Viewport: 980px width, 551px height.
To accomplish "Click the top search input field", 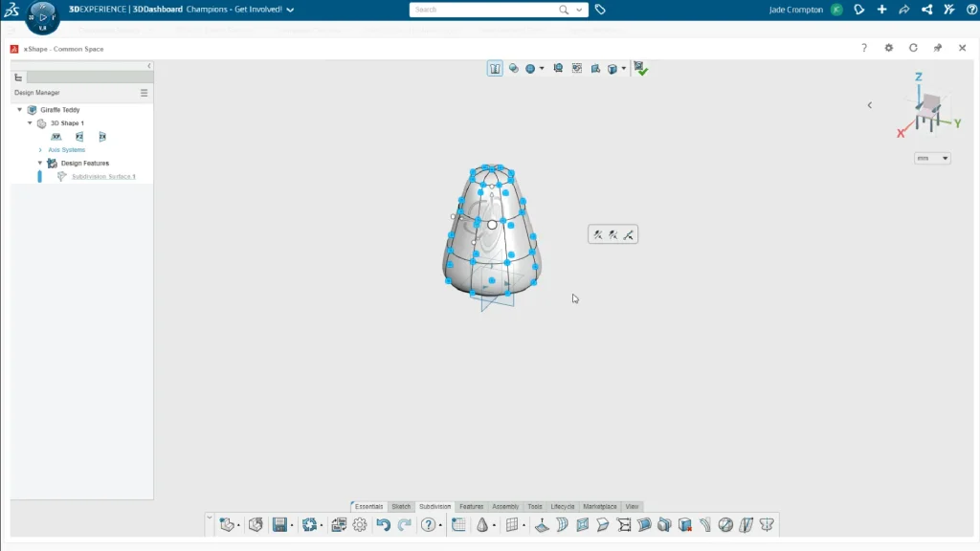I will [x=485, y=10].
